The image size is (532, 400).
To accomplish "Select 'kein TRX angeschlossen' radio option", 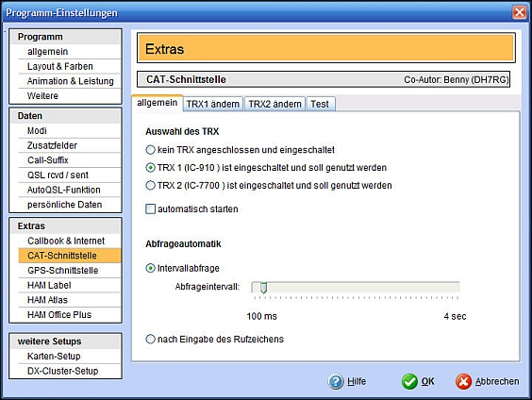I will (150, 150).
